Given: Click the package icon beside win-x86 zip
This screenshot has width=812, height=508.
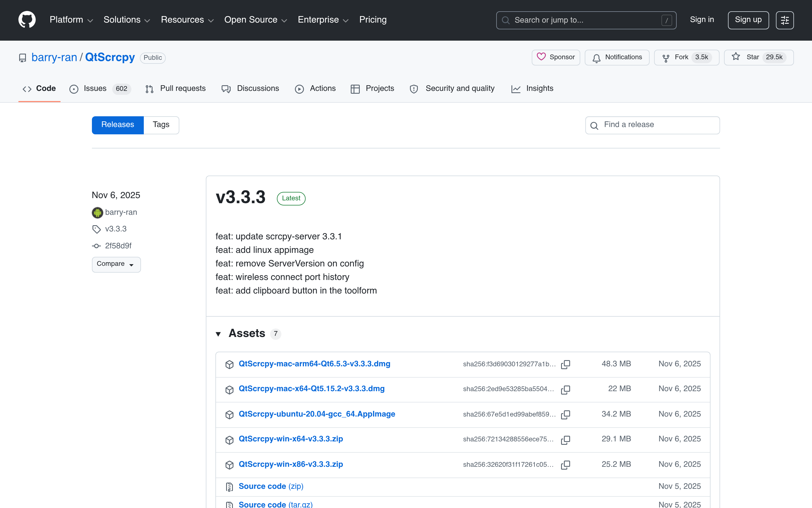Looking at the screenshot, I should [x=230, y=465].
